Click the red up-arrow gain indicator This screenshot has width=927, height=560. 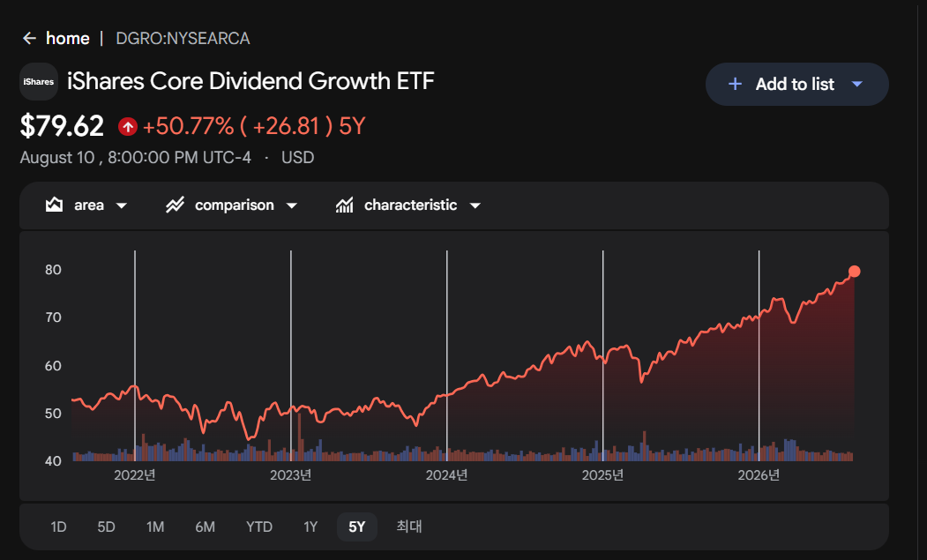coord(128,126)
